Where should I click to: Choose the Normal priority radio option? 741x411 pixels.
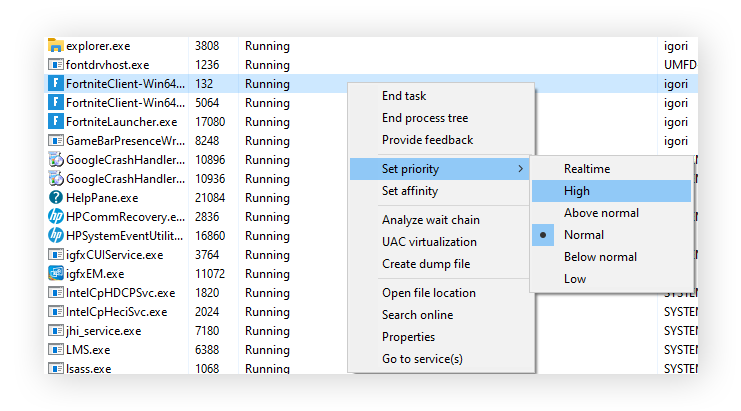click(583, 235)
